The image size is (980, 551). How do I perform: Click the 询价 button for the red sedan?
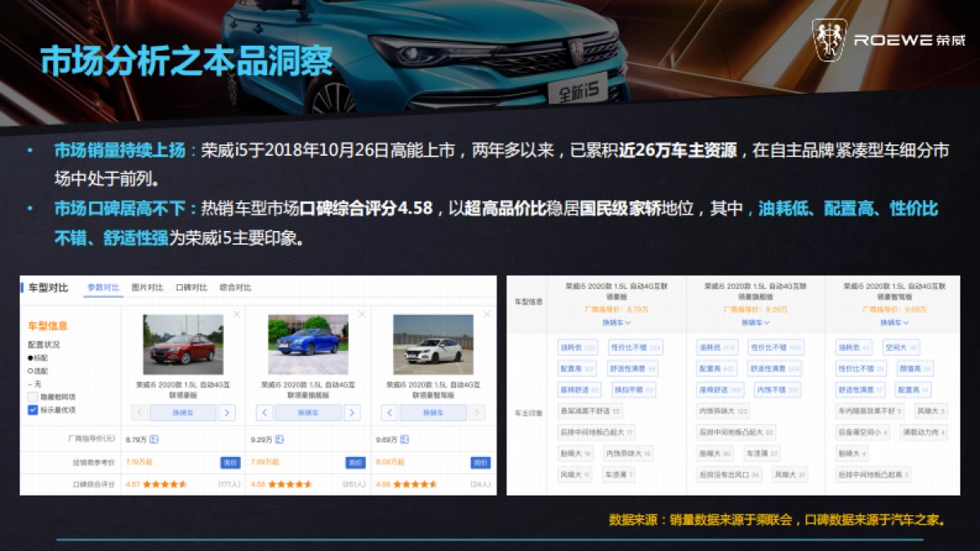click(230, 462)
